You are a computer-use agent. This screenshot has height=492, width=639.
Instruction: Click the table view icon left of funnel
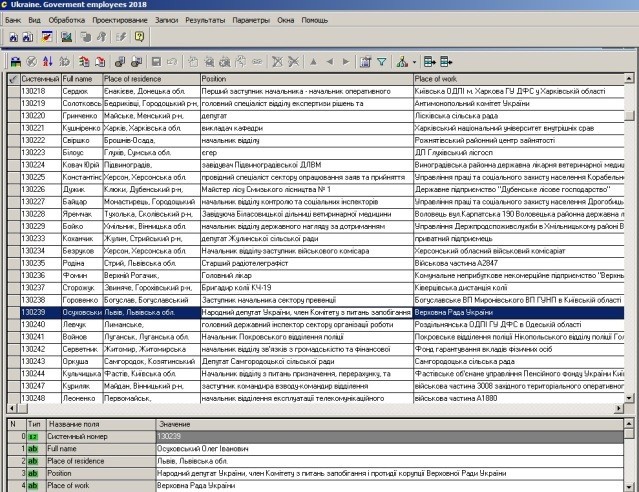[364, 62]
